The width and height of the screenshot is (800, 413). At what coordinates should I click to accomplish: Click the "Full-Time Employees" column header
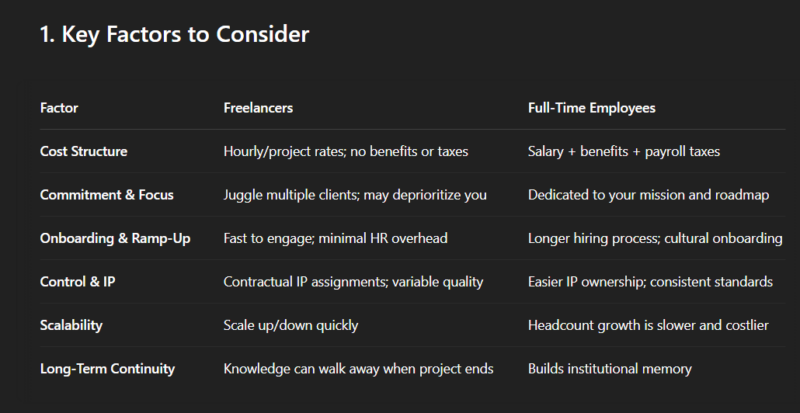[x=591, y=107]
